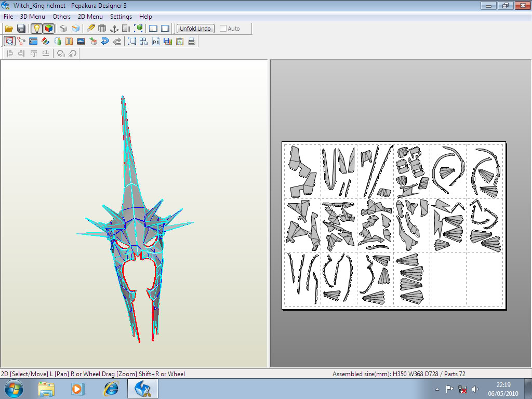Screen dimensions: 532x399
Task: Click the P.1 page settings icon
Action: [x=156, y=41]
